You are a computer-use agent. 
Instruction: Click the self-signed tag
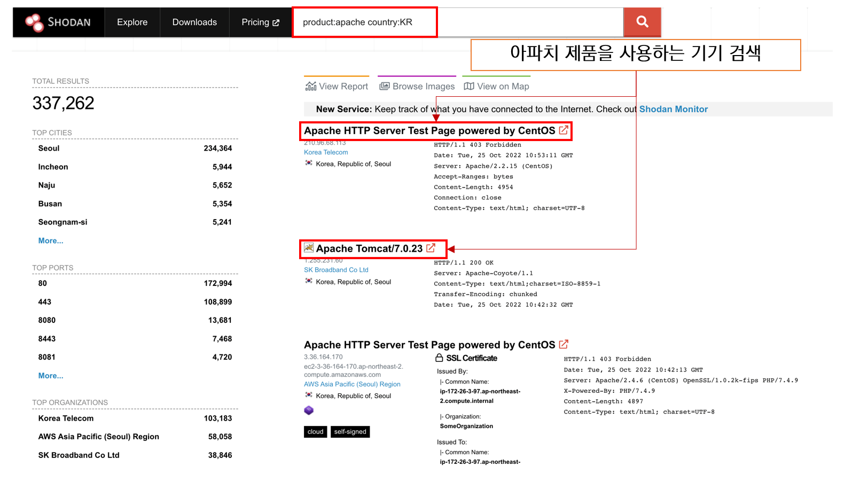click(x=350, y=432)
